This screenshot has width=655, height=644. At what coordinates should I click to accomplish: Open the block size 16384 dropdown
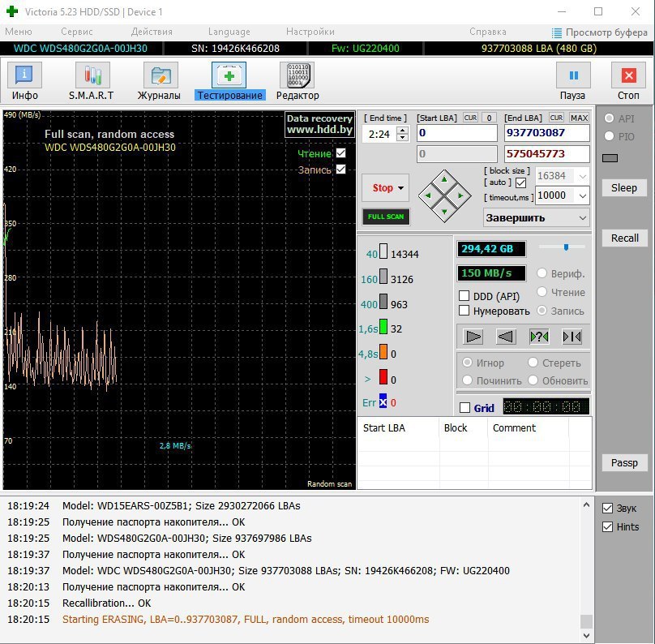pos(582,176)
